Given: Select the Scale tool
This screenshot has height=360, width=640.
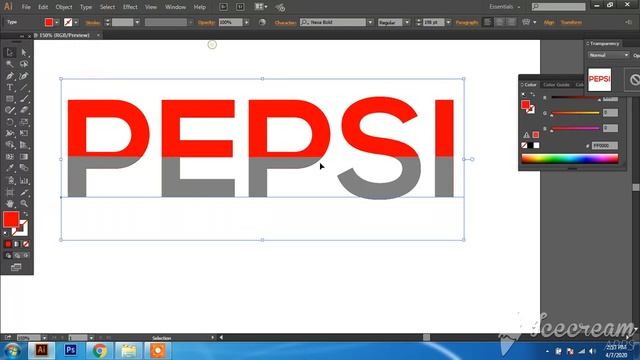Looking at the screenshot, I should tap(24, 122).
